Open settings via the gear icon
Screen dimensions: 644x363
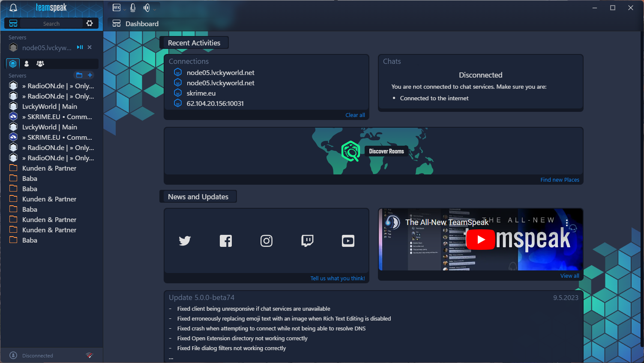[x=90, y=23]
